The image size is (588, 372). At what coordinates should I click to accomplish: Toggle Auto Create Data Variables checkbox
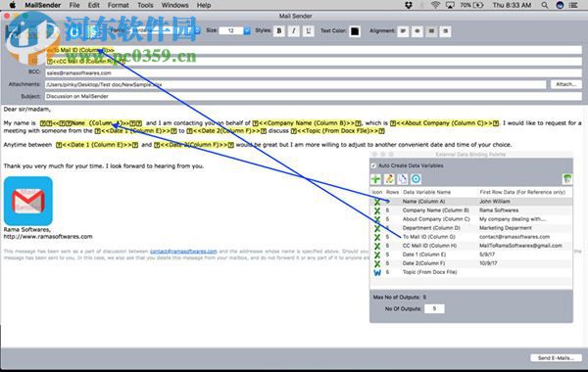coord(373,165)
